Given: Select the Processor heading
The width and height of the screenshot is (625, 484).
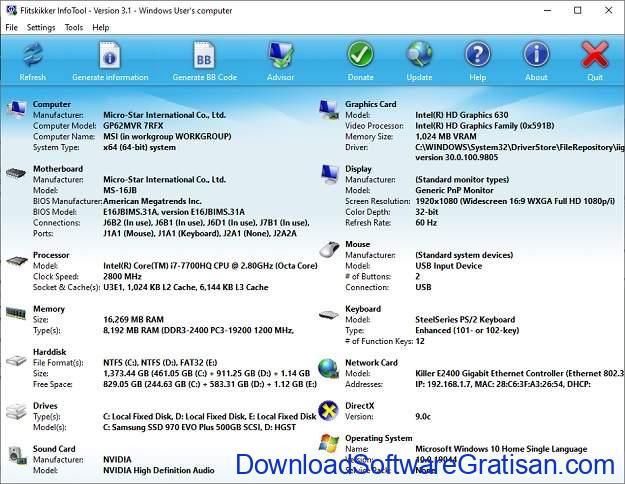Looking at the screenshot, I should pyautogui.click(x=51, y=255).
